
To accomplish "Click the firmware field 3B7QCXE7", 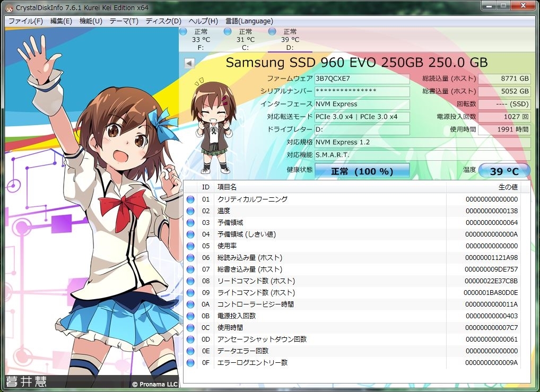I will 362,79.
